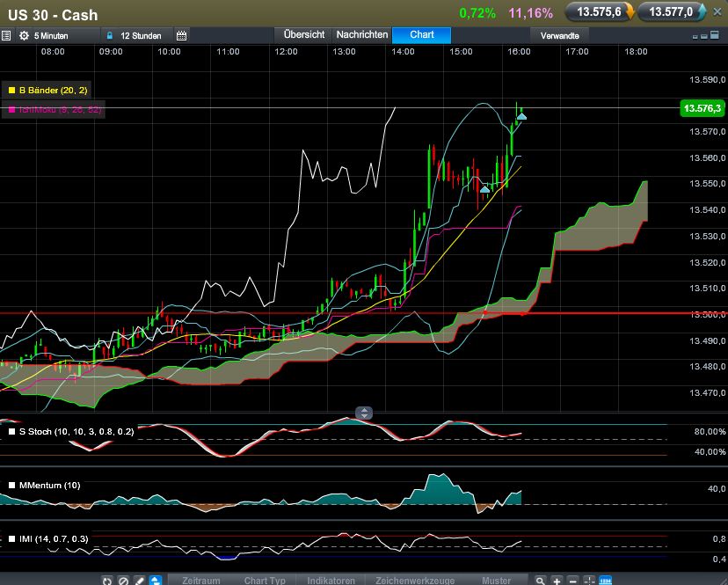Image resolution: width=728 pixels, height=585 pixels.
Task: Click the MMentum (10) white square
Action: point(11,486)
